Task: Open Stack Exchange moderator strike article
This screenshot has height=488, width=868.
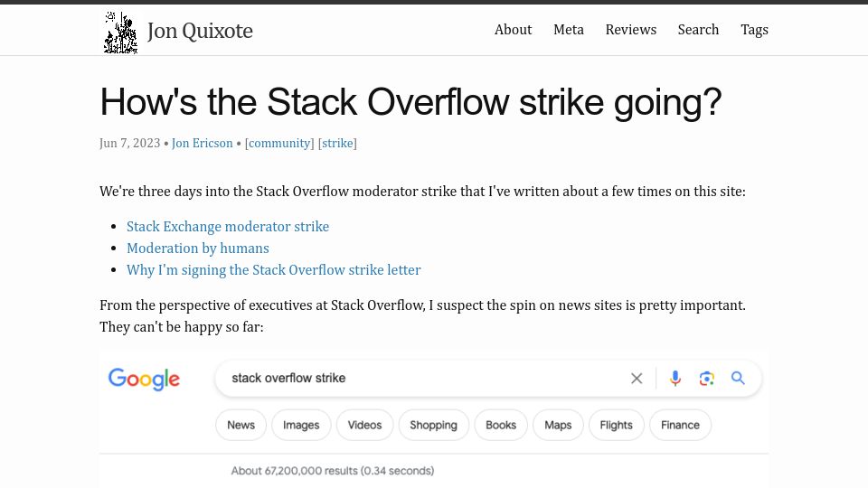Action: 228,226
